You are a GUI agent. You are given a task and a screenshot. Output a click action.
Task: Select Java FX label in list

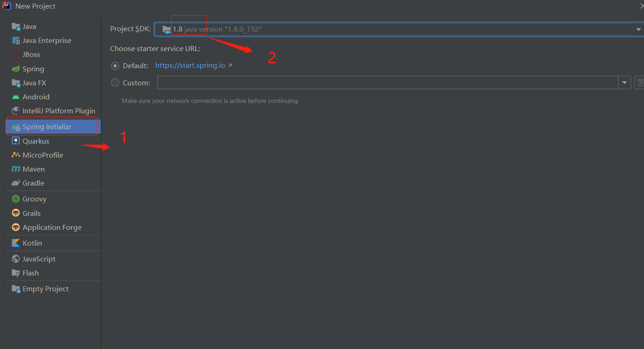point(34,83)
